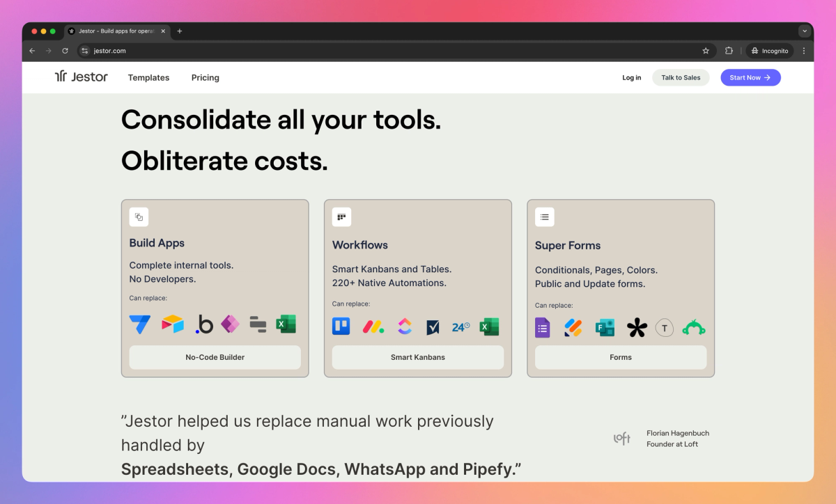
Task: Click the purple Google Forms logo icon
Action: click(x=543, y=327)
